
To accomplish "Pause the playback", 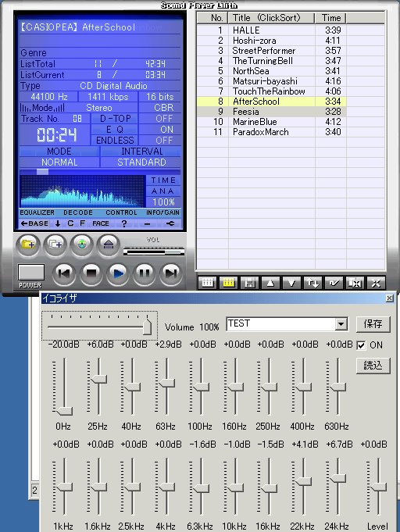I will 145,273.
